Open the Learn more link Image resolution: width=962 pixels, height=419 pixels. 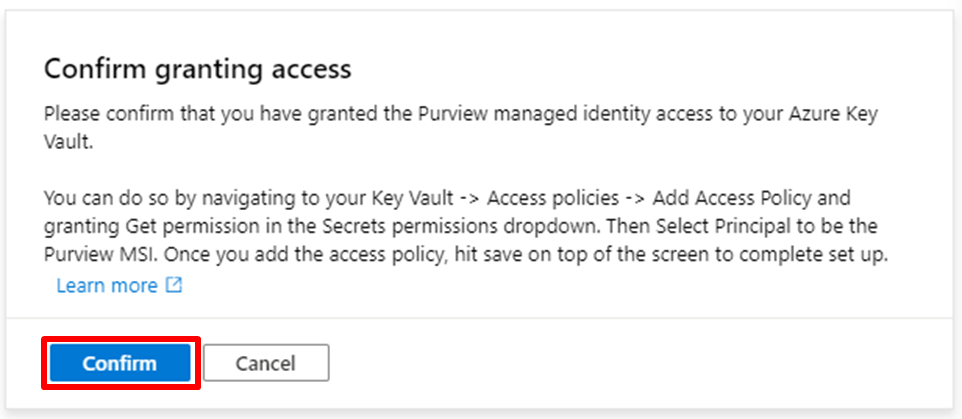point(107,285)
